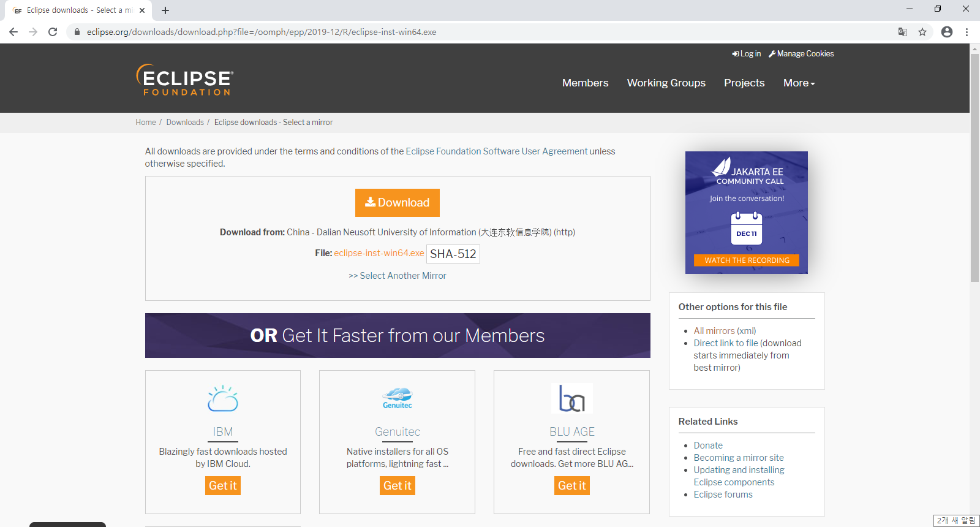The image size is (980, 527).
Task: Click the new notifications popup at bottom right
Action: tap(956, 520)
